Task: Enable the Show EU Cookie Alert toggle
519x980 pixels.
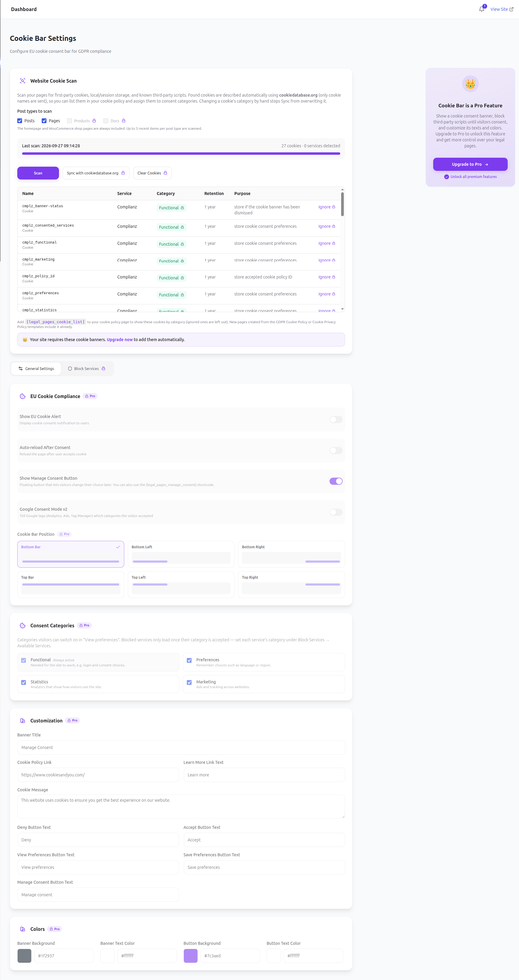Action: pos(336,419)
